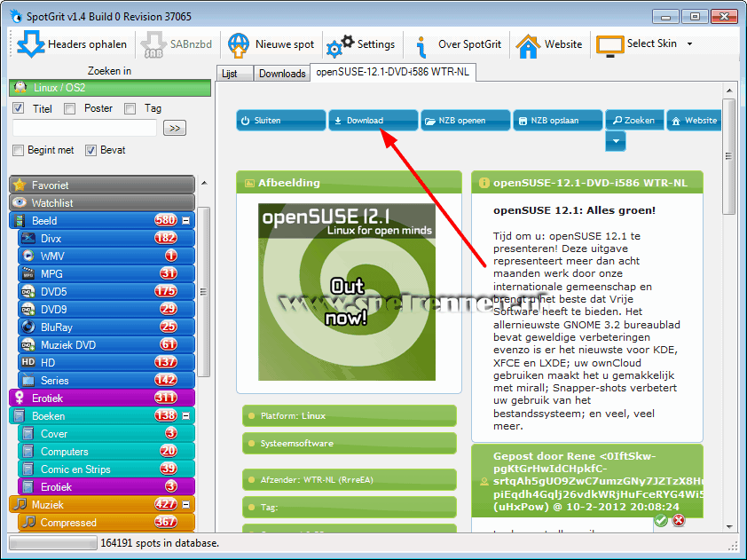This screenshot has height=560, width=747.
Task: Click the Muziek DVD disc icon
Action: tap(28, 344)
